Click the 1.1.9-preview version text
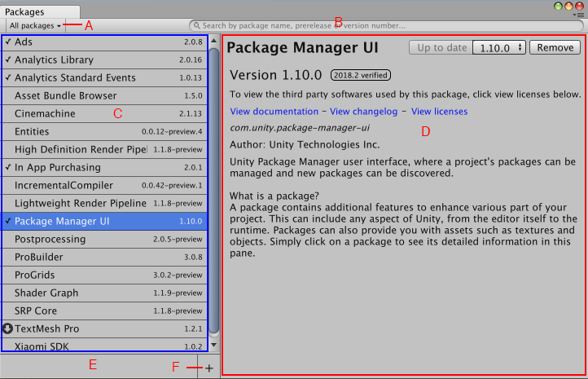The height and width of the screenshot is (379, 588). click(178, 293)
